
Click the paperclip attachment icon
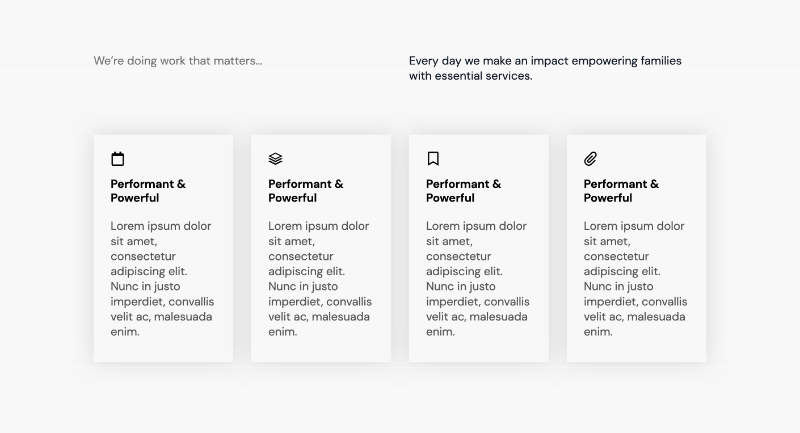[x=591, y=158]
